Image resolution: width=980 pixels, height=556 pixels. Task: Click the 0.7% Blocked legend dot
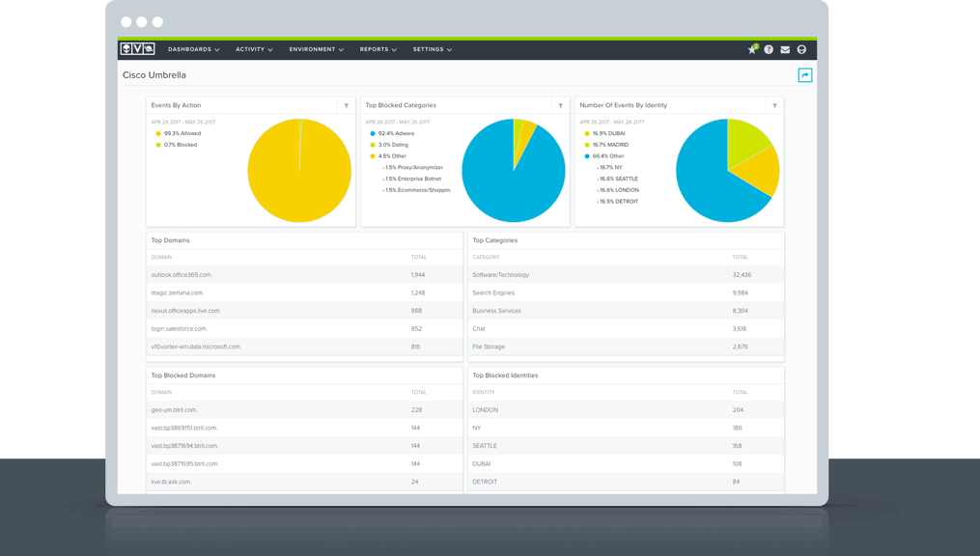158,145
